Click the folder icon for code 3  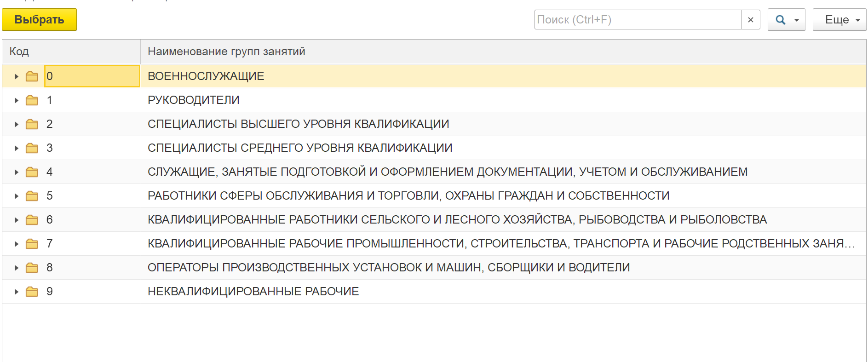[32, 148]
